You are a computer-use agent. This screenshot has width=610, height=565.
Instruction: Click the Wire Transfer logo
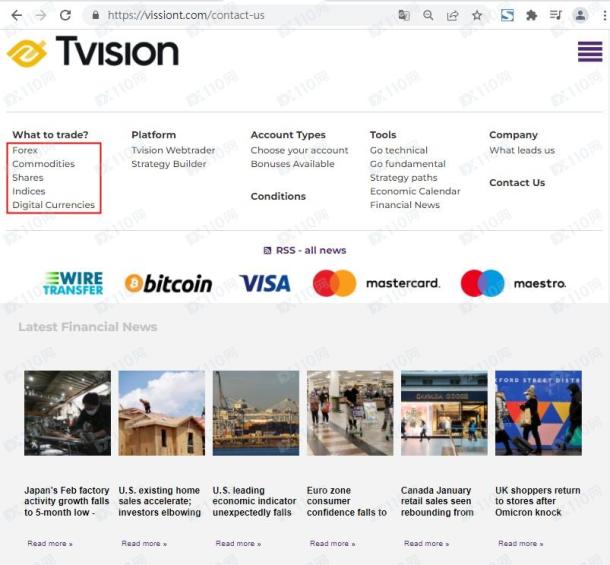tap(73, 283)
